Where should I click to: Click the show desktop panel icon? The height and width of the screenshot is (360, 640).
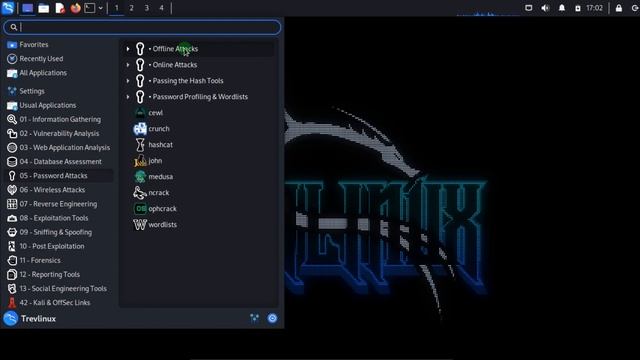coord(27,8)
